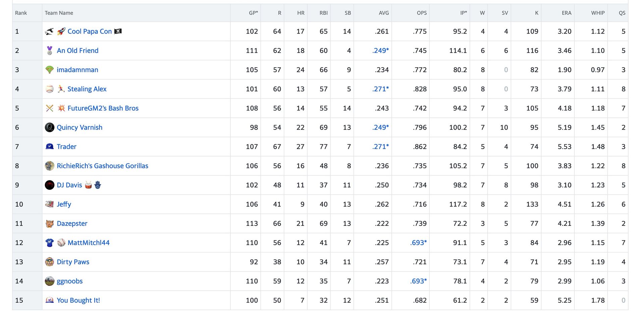Open the FutureGM2's Bash Bros team link
The image size is (644, 321).
pos(103,108)
